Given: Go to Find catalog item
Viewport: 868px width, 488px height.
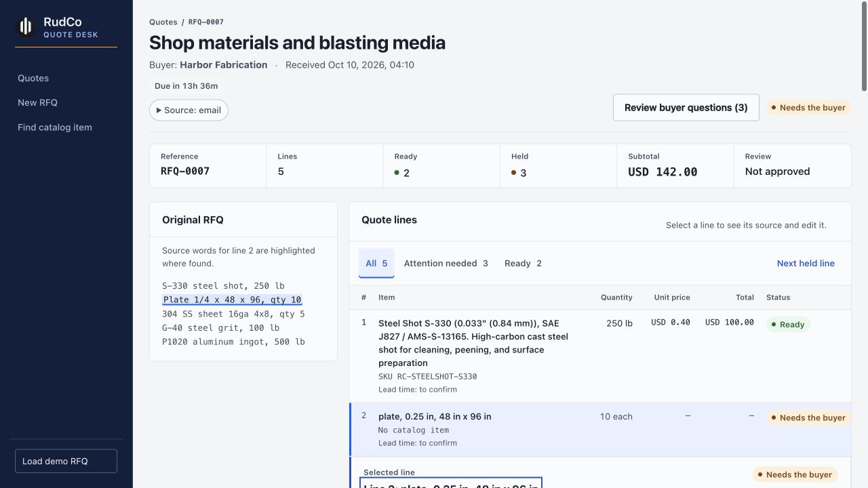Looking at the screenshot, I should click(x=55, y=127).
